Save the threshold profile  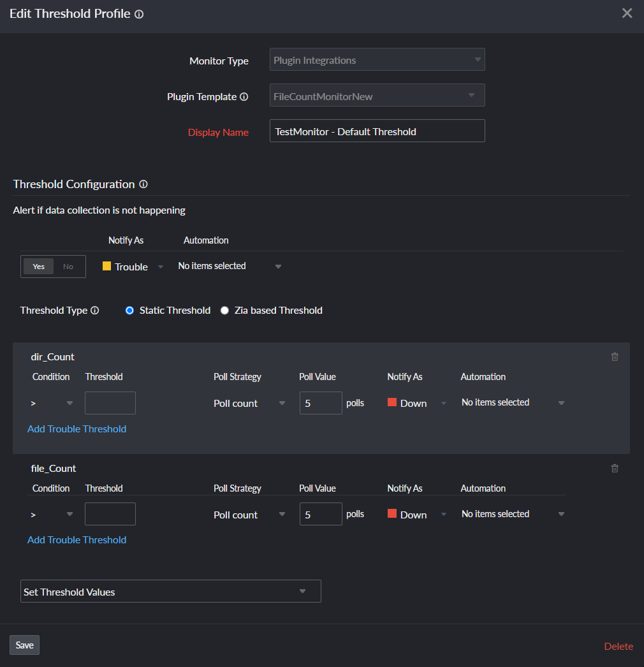coord(24,645)
